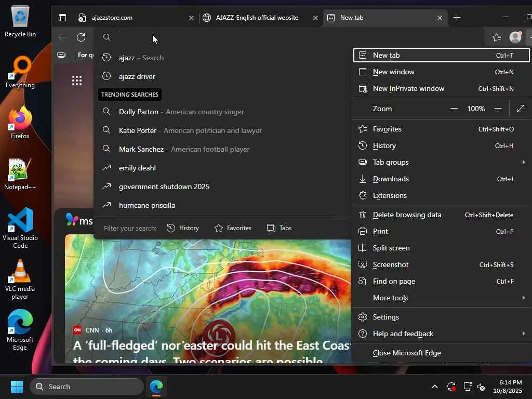
Task: Close the ajazzstore.com tab
Action: click(191, 18)
